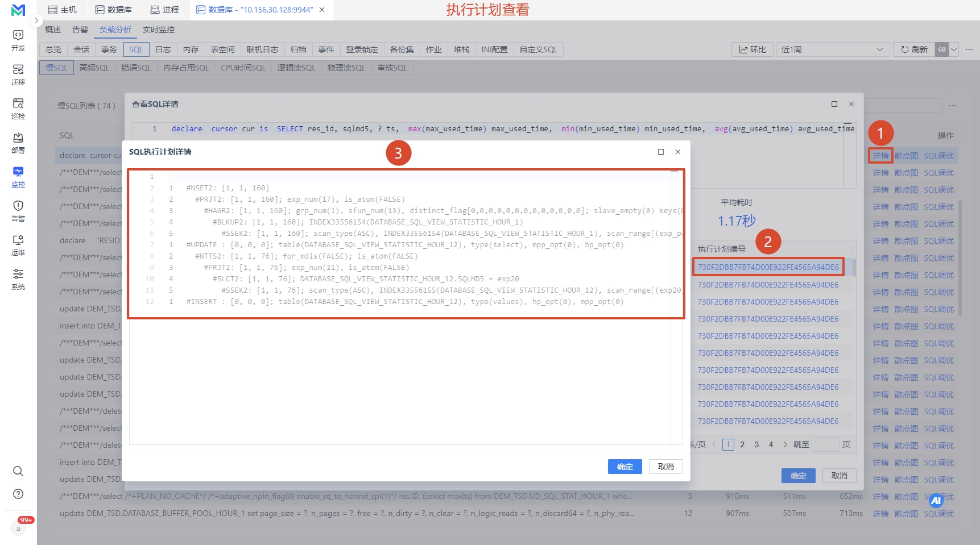Open SQL调优 link of the first SQL row

pyautogui.click(x=938, y=156)
